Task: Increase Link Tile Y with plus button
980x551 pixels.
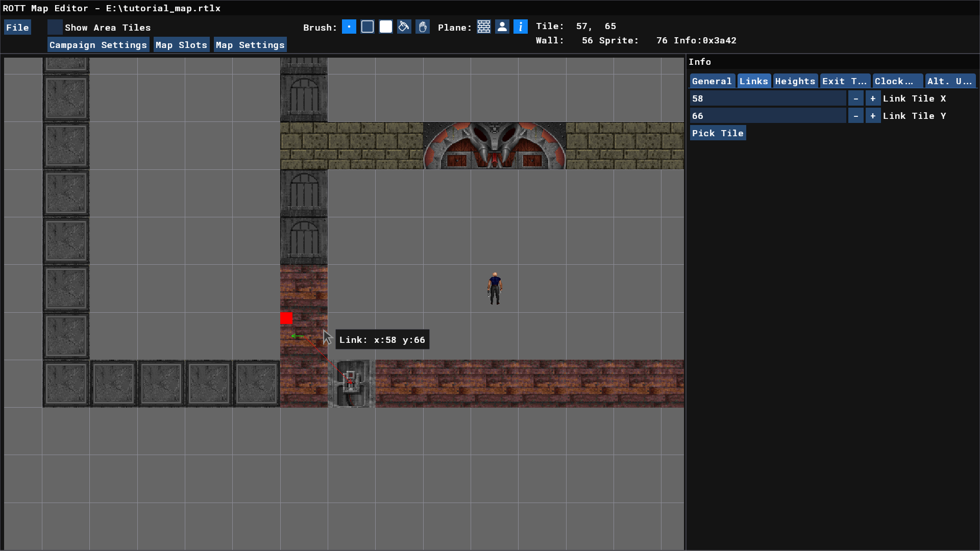Action: (x=873, y=116)
